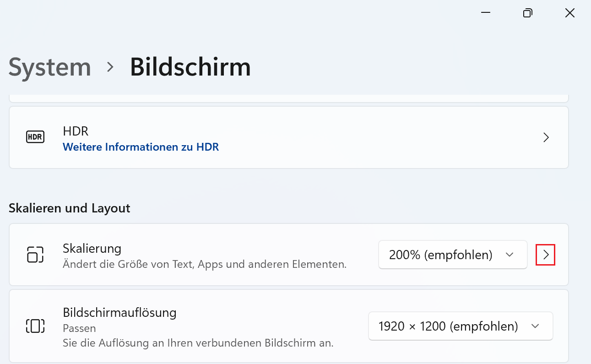591x364 pixels.
Task: Click the HDR badge icon
Action: click(x=35, y=137)
